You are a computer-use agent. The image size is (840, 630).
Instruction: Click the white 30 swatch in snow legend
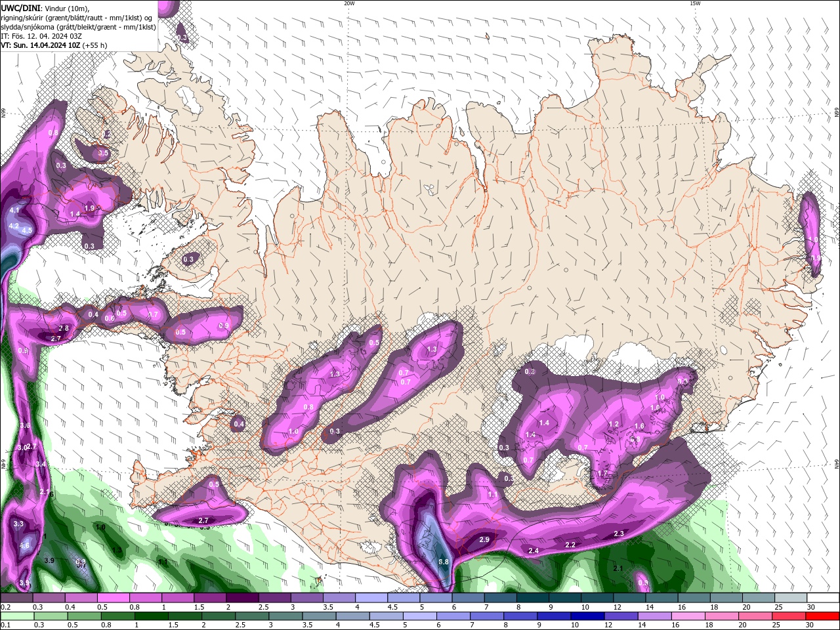822,598
